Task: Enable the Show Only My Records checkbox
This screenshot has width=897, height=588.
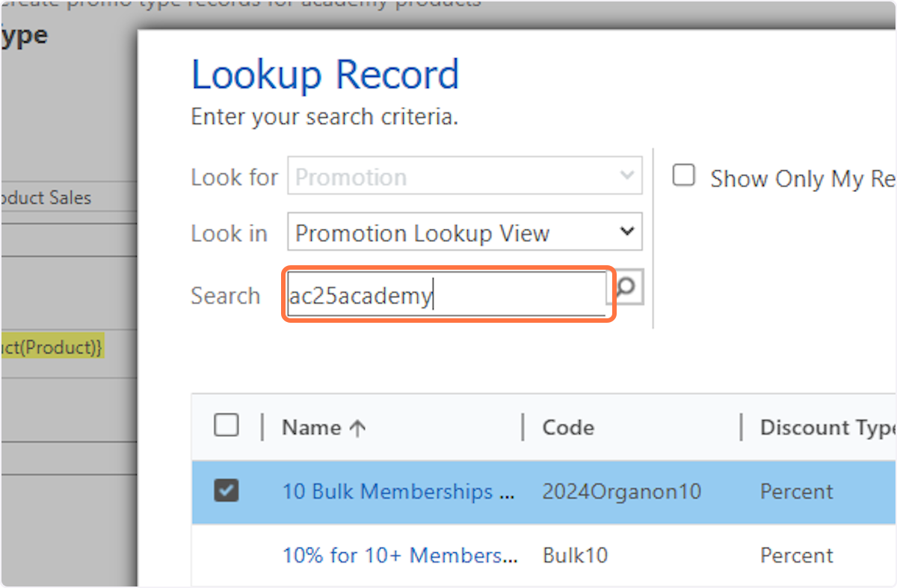Action: click(x=684, y=176)
